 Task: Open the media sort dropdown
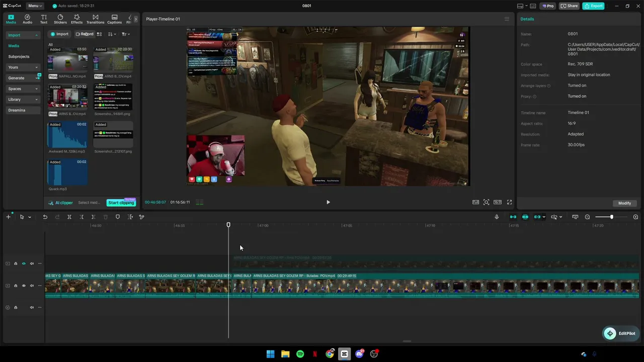click(x=112, y=34)
